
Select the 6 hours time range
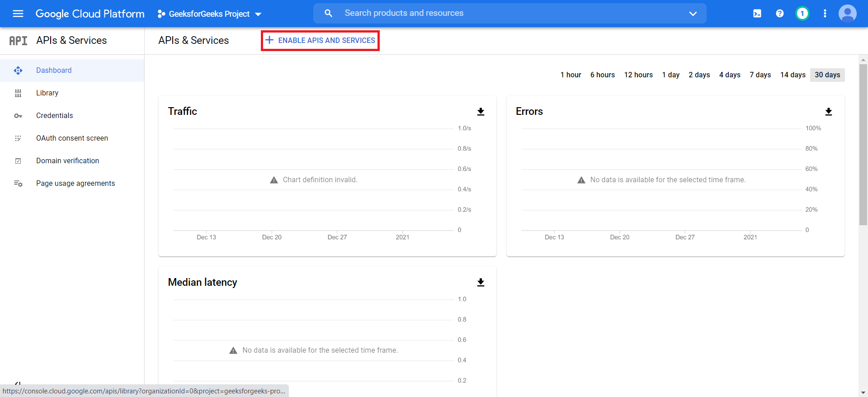pos(602,75)
